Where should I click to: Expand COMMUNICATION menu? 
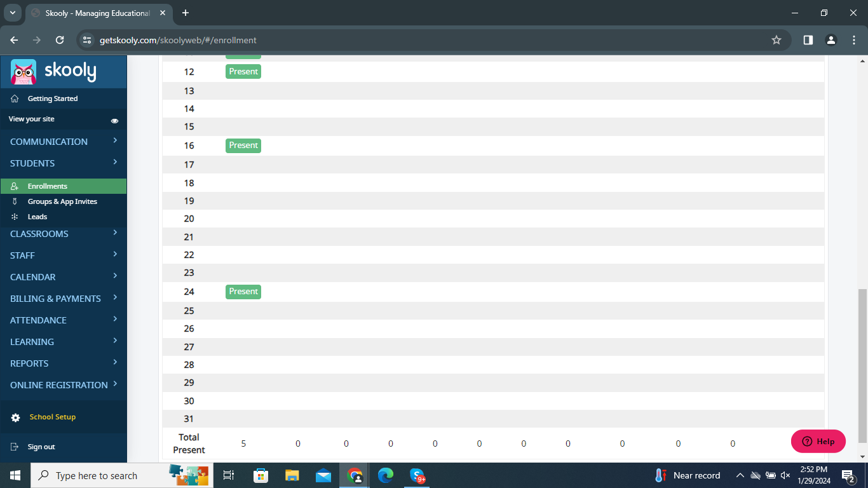pos(64,142)
